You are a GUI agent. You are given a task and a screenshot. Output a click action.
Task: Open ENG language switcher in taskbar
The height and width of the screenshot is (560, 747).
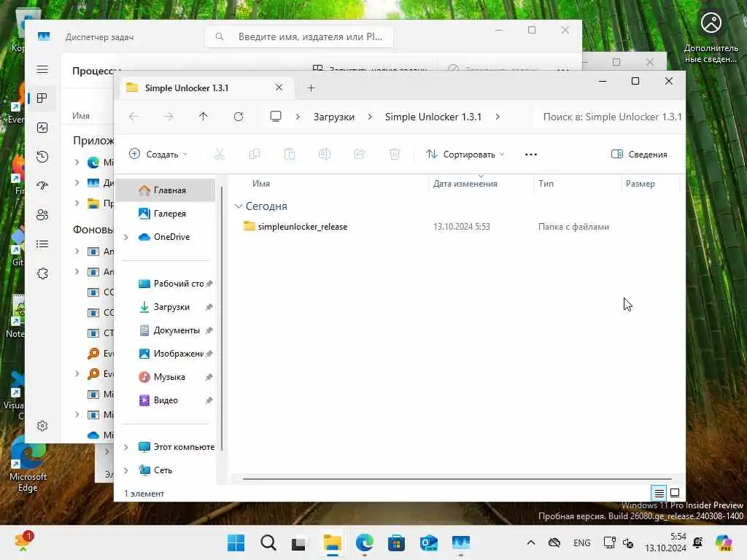click(581, 542)
